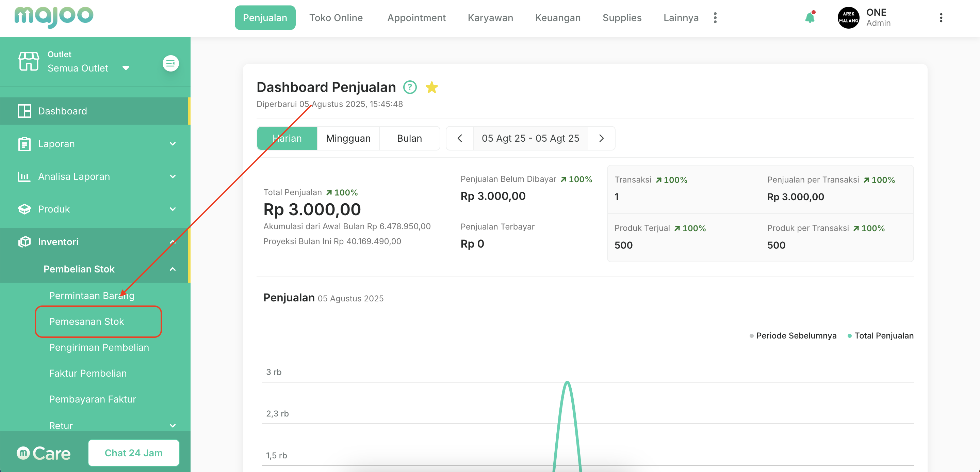Image resolution: width=980 pixels, height=472 pixels.
Task: Click Akumulasi dari Awal Bulan text
Action: [347, 226]
